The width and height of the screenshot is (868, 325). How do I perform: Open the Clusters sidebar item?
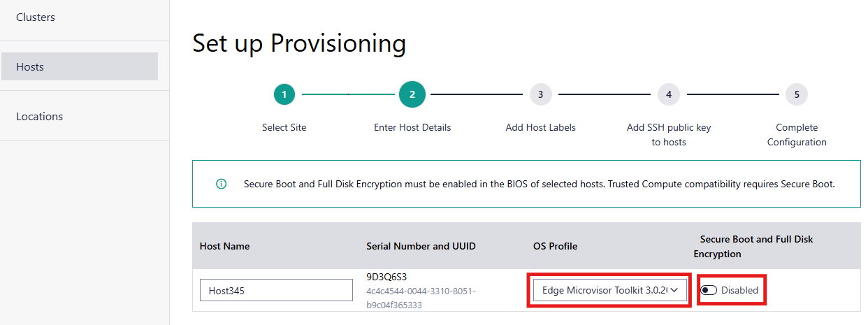coord(36,17)
